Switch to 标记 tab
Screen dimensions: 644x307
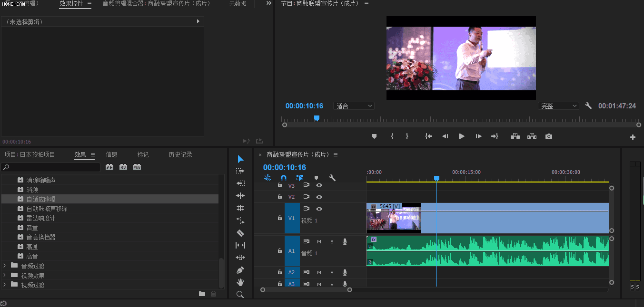[143, 154]
